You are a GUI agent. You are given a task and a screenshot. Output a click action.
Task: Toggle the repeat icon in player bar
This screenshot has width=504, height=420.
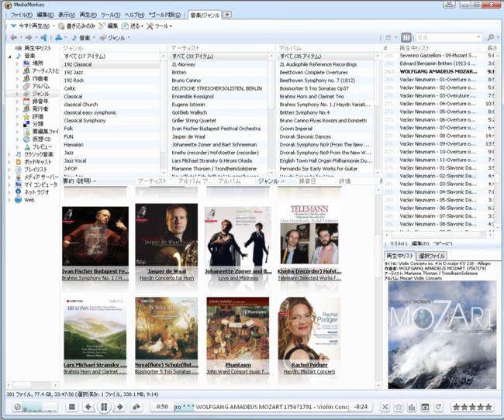438,407
